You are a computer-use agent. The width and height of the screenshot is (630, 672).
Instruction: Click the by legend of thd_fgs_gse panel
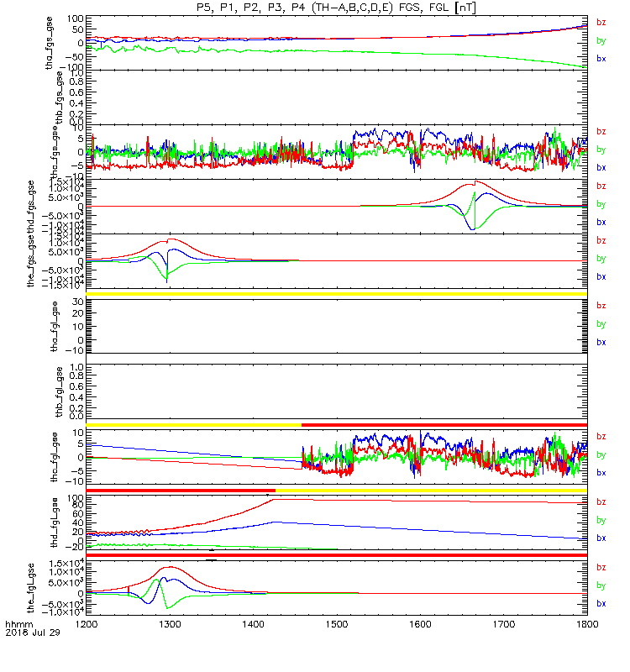point(601,204)
